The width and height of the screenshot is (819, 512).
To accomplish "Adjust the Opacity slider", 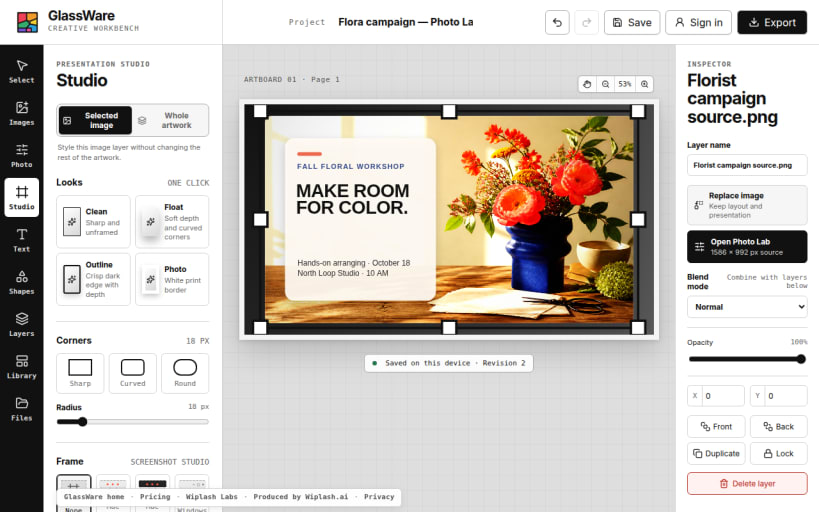I will coord(747,359).
